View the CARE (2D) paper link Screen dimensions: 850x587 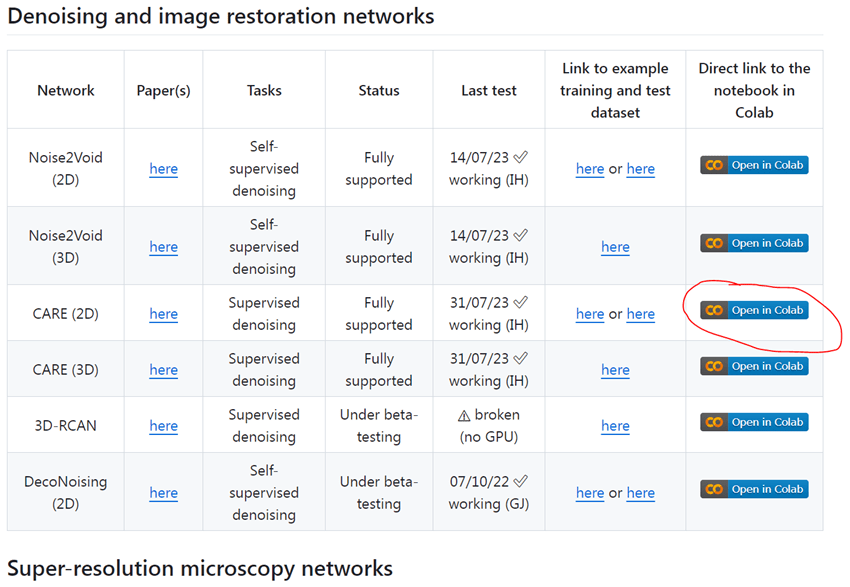(163, 314)
